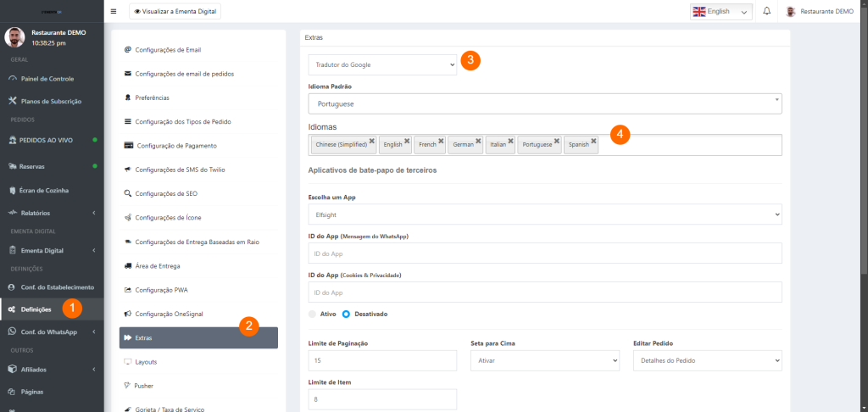
Task: Click the hamburger menu icon
Action: pyautogui.click(x=114, y=12)
